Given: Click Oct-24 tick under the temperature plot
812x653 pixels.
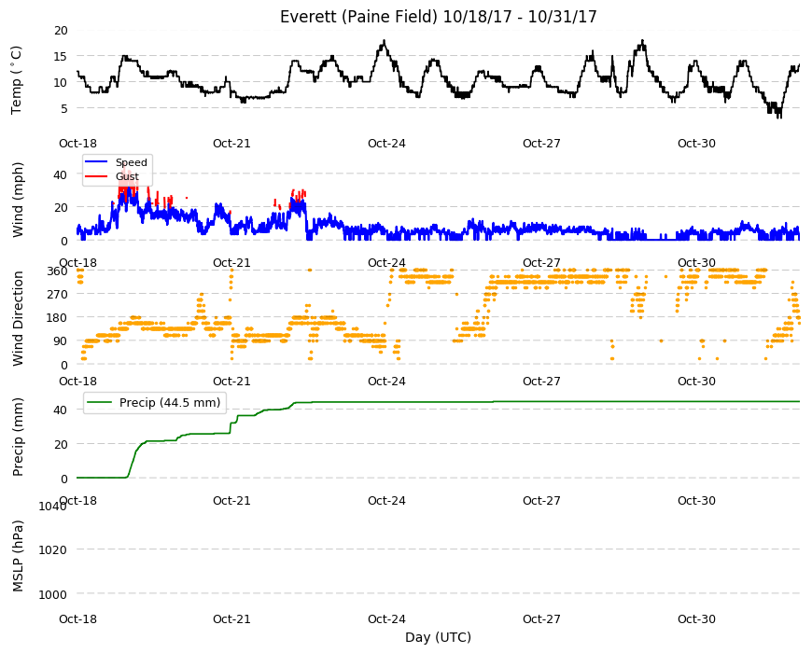Looking at the screenshot, I should (x=386, y=144).
